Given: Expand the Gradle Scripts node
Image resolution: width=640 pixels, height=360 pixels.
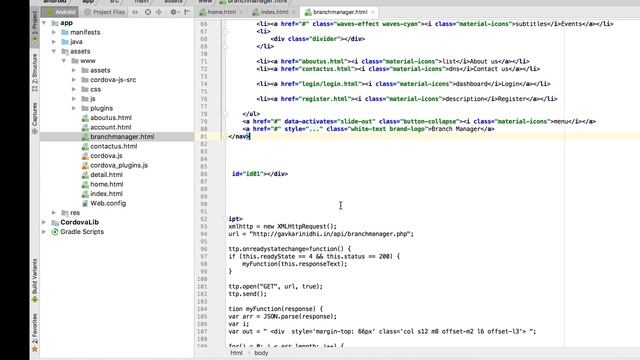Looking at the screenshot, I should pos(44,232).
